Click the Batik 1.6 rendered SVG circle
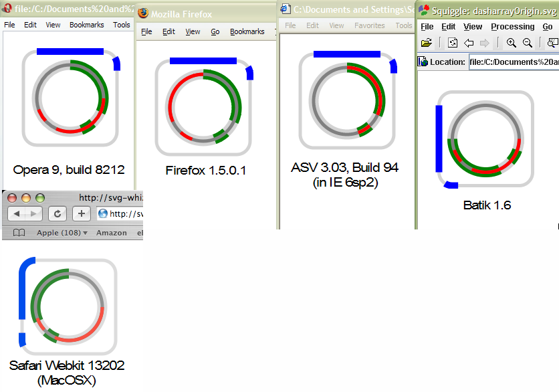Viewport: 559px width, 392px height. point(485,138)
